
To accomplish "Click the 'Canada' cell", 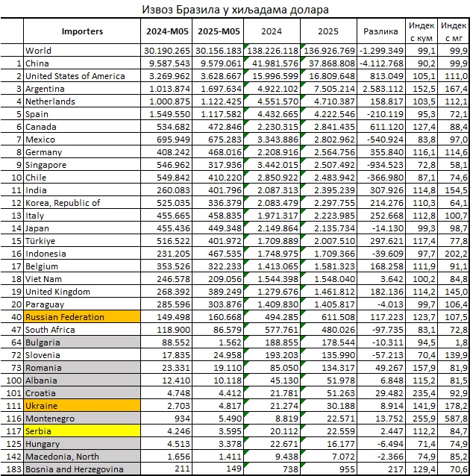I will [x=82, y=127].
